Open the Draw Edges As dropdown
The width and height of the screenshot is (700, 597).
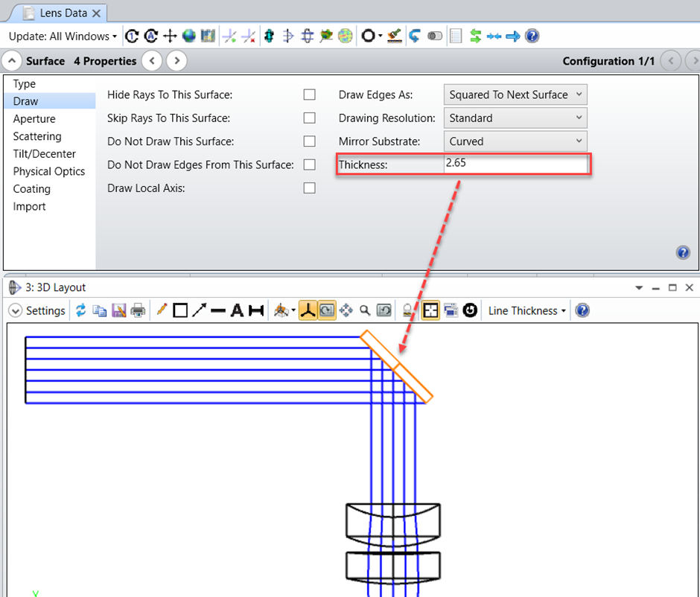pyautogui.click(x=515, y=95)
